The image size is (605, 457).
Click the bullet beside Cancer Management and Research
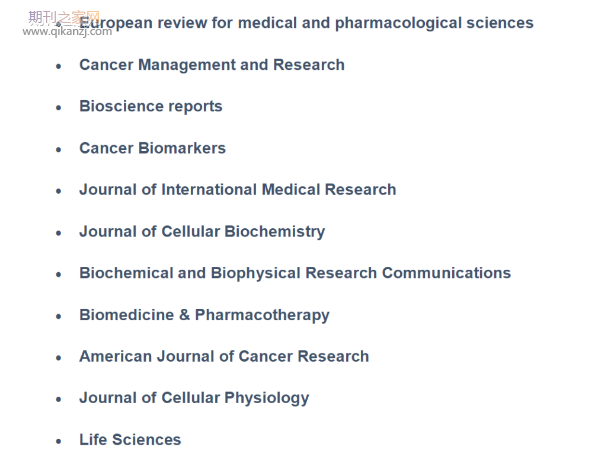pos(59,66)
